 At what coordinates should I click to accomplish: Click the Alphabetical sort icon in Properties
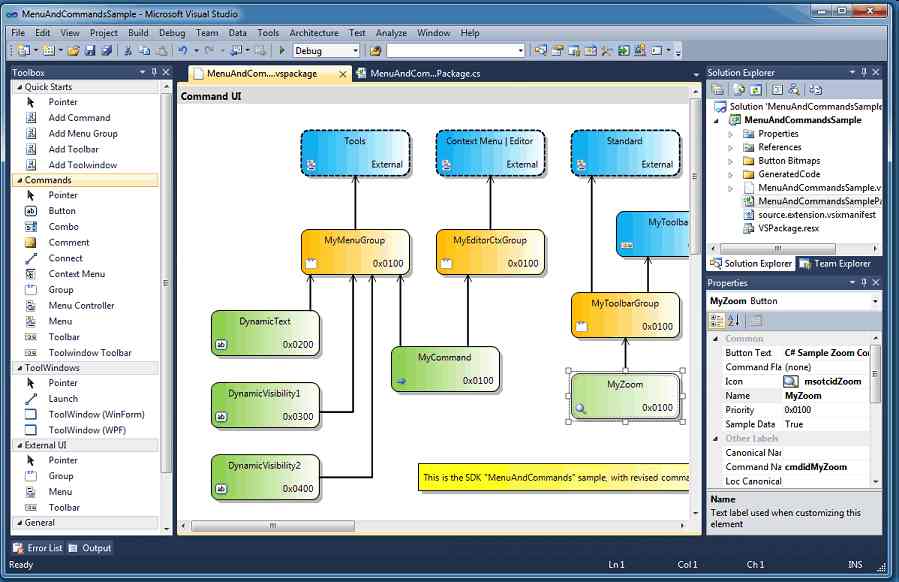pyautogui.click(x=734, y=321)
